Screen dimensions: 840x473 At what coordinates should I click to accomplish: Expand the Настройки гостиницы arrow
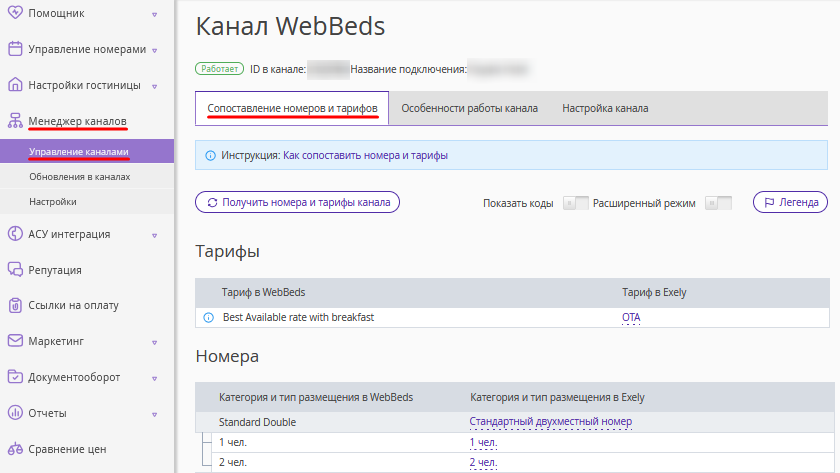coord(154,86)
